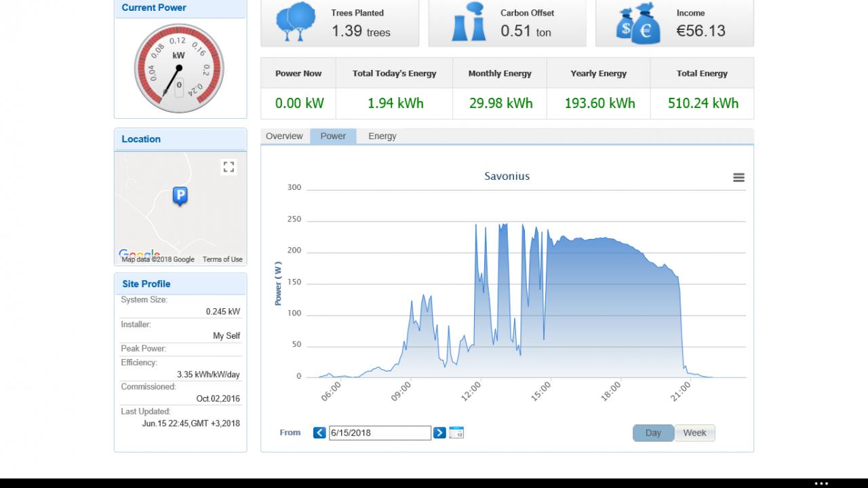Click the Carbon Offset value 0.51 ton
The image size is (868, 488).
point(526,31)
